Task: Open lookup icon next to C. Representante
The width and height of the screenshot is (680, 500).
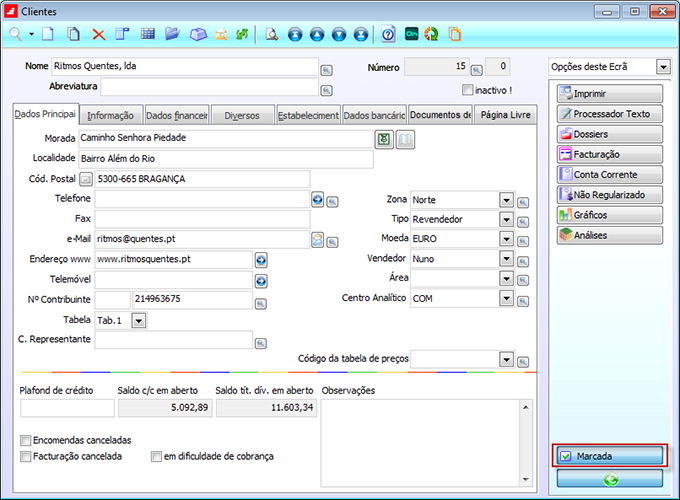Action: (260, 343)
